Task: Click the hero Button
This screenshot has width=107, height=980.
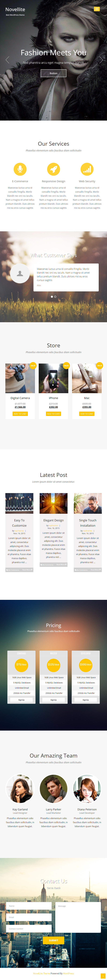Action: tap(54, 73)
